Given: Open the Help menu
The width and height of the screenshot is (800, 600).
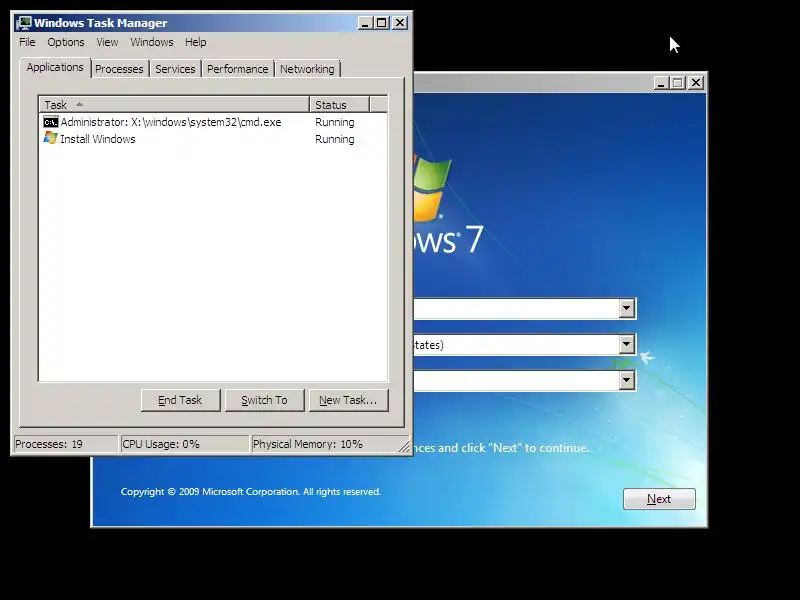Looking at the screenshot, I should [x=195, y=42].
